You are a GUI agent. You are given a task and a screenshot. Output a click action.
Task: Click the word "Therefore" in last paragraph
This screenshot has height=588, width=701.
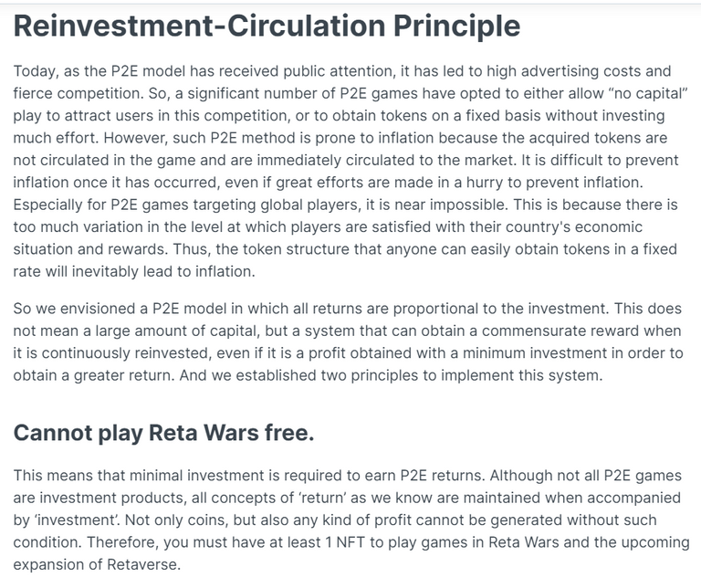coord(120,542)
